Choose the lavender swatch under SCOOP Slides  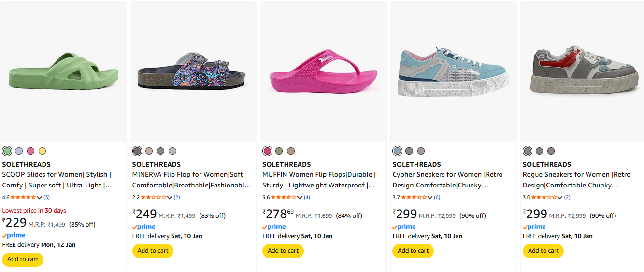coord(19,151)
